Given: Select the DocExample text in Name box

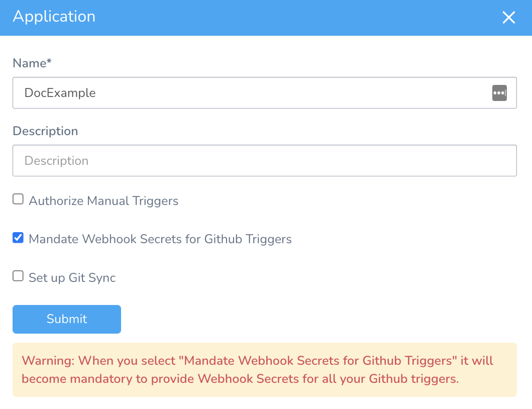Looking at the screenshot, I should tap(60, 93).
